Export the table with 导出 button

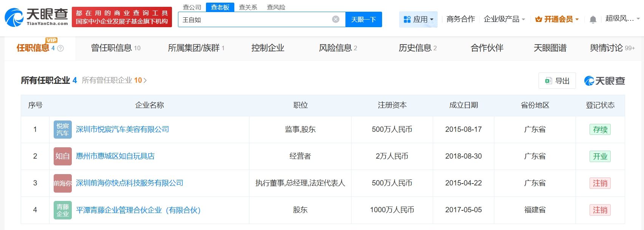click(x=557, y=81)
